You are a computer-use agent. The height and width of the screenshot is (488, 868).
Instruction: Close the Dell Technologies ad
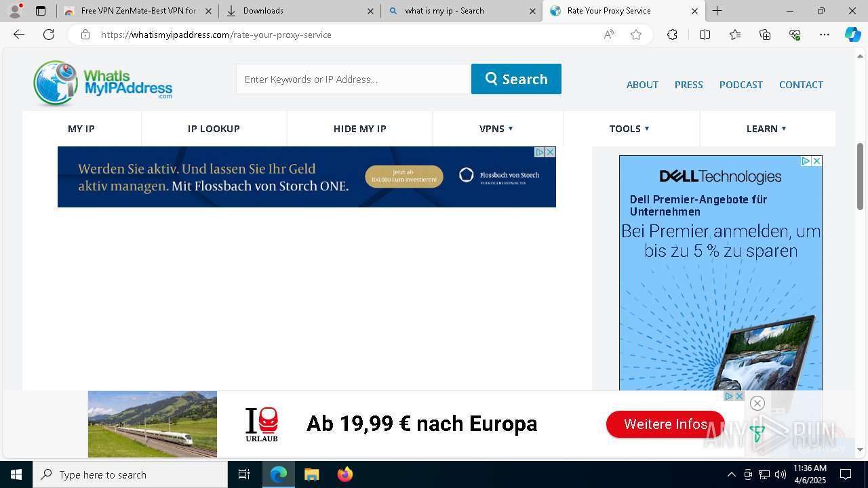point(816,161)
